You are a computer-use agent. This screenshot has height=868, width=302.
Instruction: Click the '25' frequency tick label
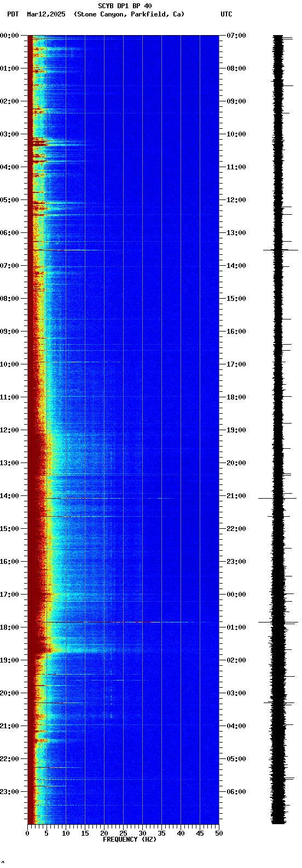(x=123, y=833)
